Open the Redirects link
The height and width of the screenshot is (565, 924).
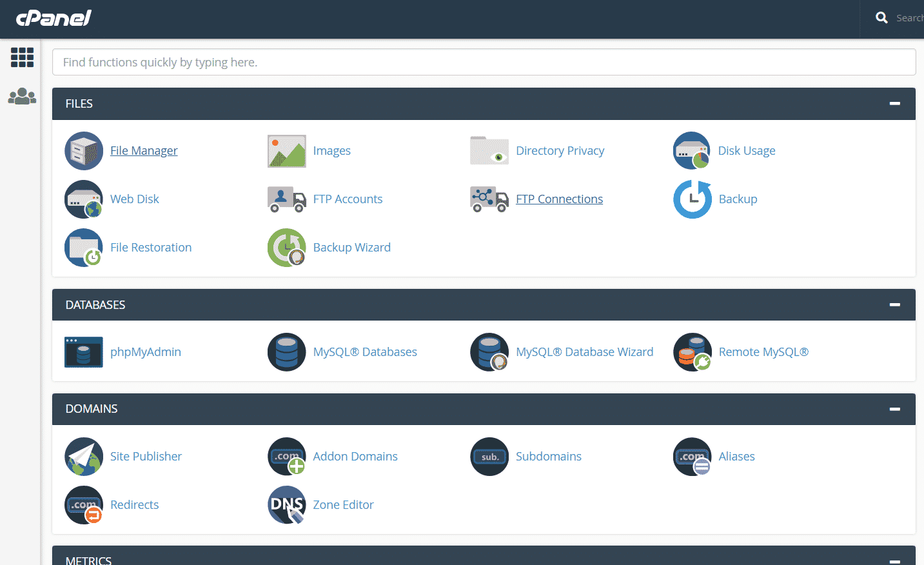pos(135,505)
